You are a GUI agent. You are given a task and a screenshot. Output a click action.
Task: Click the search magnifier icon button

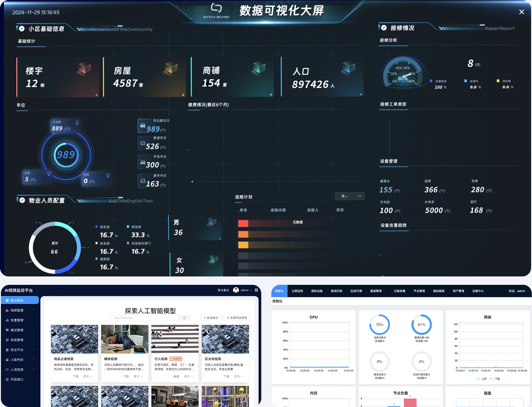[x=185, y=318]
